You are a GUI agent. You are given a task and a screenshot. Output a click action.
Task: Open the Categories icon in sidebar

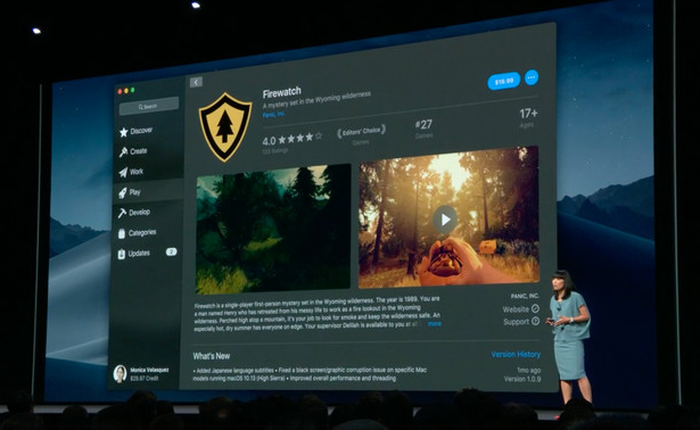coord(122,234)
